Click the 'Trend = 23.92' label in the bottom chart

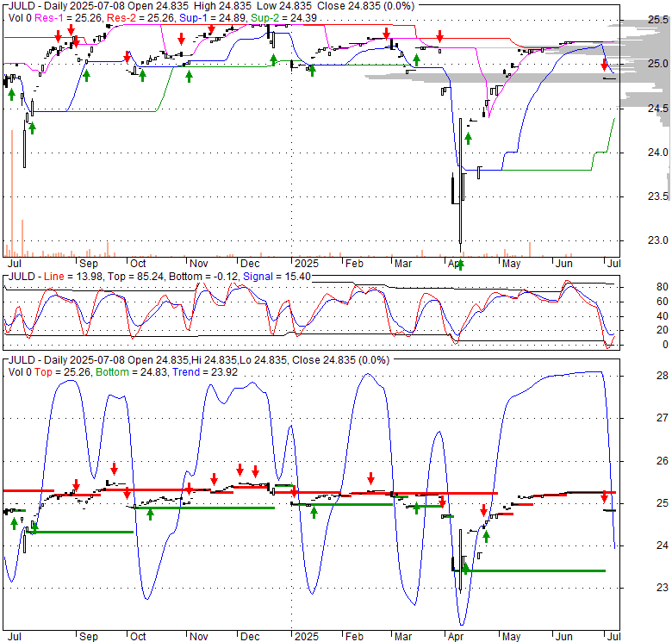click(205, 372)
